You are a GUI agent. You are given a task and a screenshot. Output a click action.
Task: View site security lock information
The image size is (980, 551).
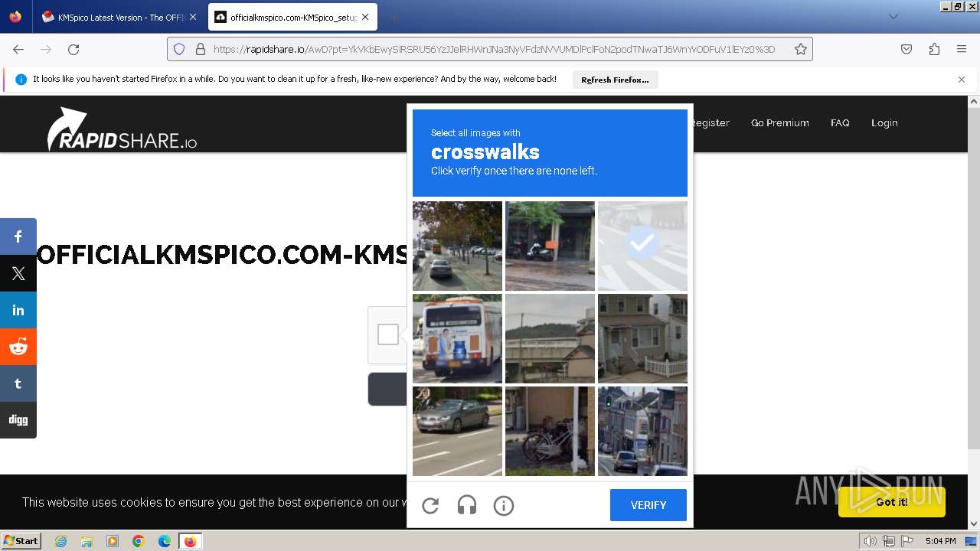pyautogui.click(x=201, y=49)
